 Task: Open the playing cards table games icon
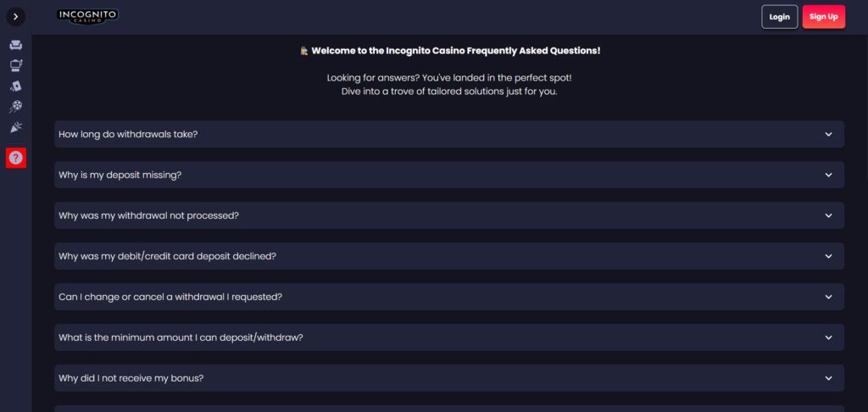click(x=16, y=86)
